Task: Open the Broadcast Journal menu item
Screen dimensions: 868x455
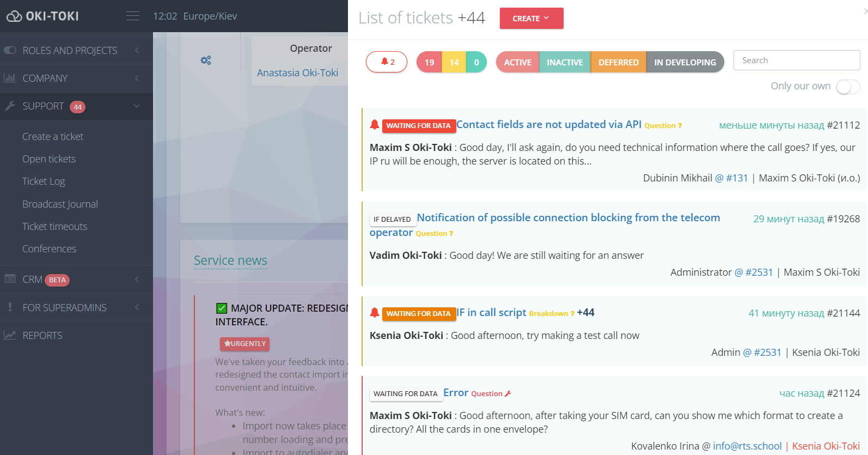Action: click(60, 204)
